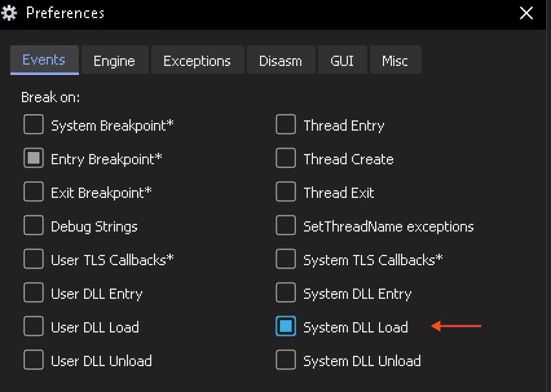Image resolution: width=551 pixels, height=392 pixels.
Task: Close the Preferences dialog
Action: pos(526,13)
